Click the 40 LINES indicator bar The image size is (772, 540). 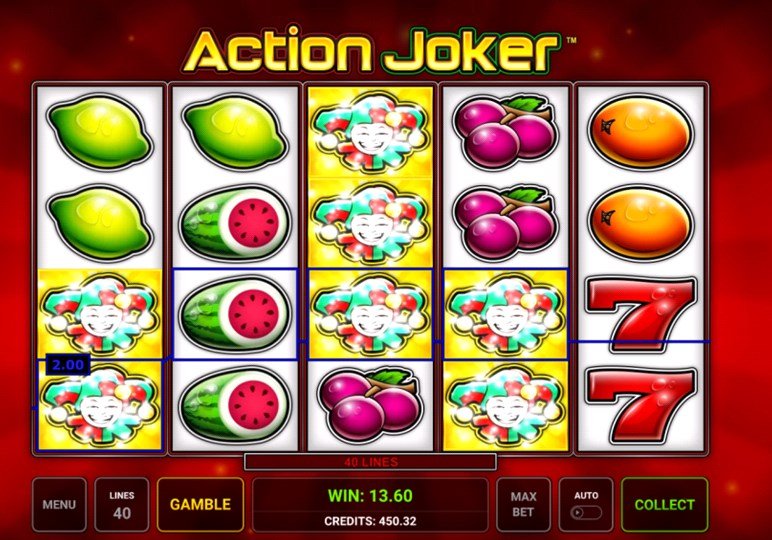pyautogui.click(x=370, y=462)
